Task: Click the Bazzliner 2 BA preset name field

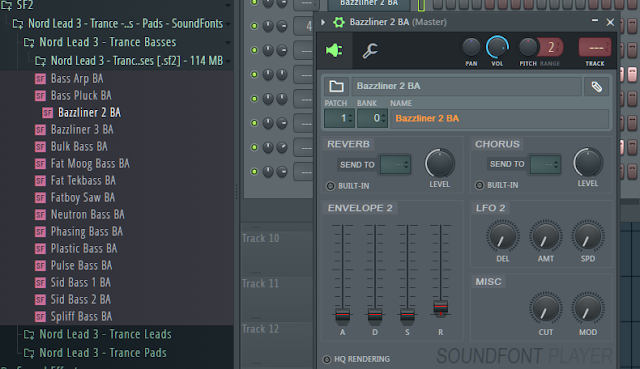Action: pos(467,86)
